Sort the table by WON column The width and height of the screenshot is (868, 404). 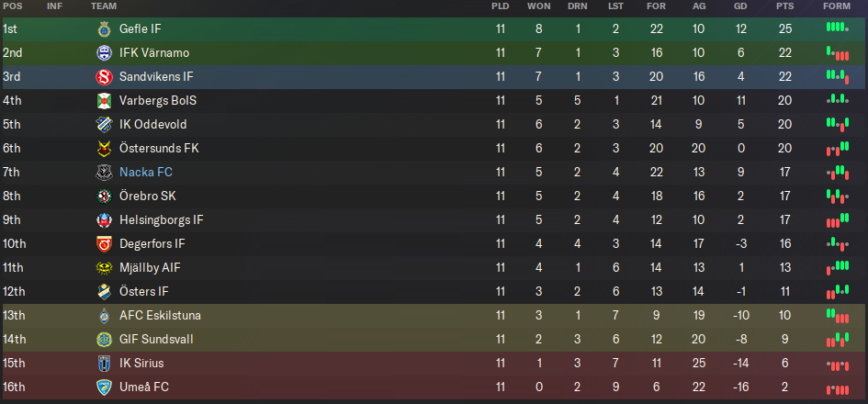(x=539, y=6)
